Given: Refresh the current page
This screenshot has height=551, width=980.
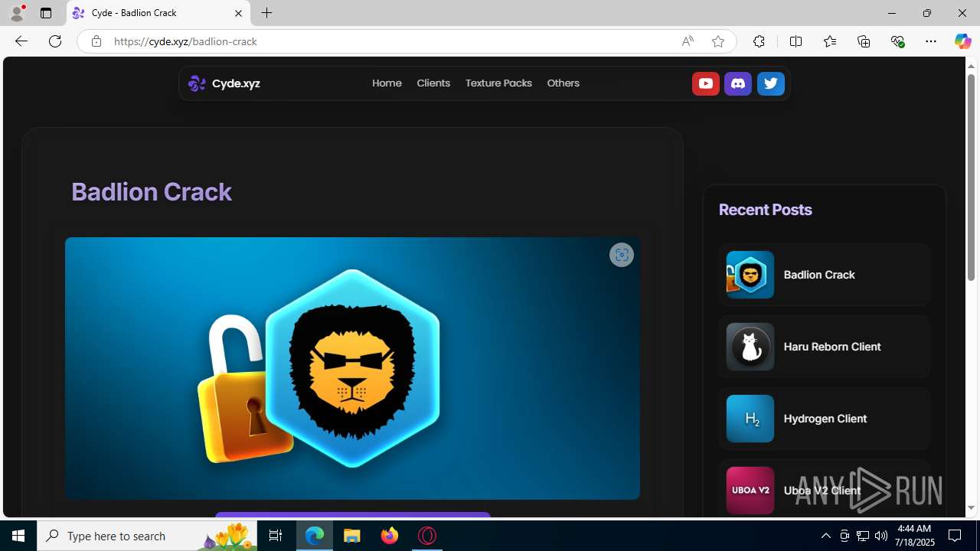Looking at the screenshot, I should (x=55, y=41).
